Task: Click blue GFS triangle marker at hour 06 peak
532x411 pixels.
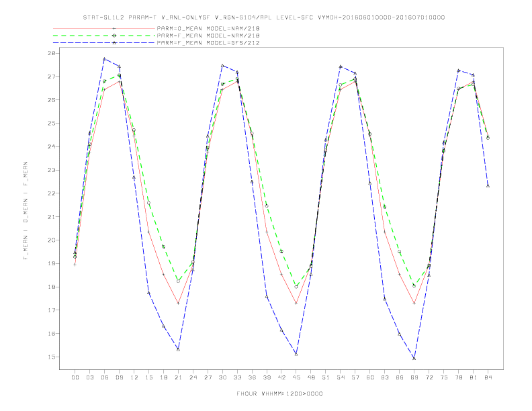Action: (105, 59)
